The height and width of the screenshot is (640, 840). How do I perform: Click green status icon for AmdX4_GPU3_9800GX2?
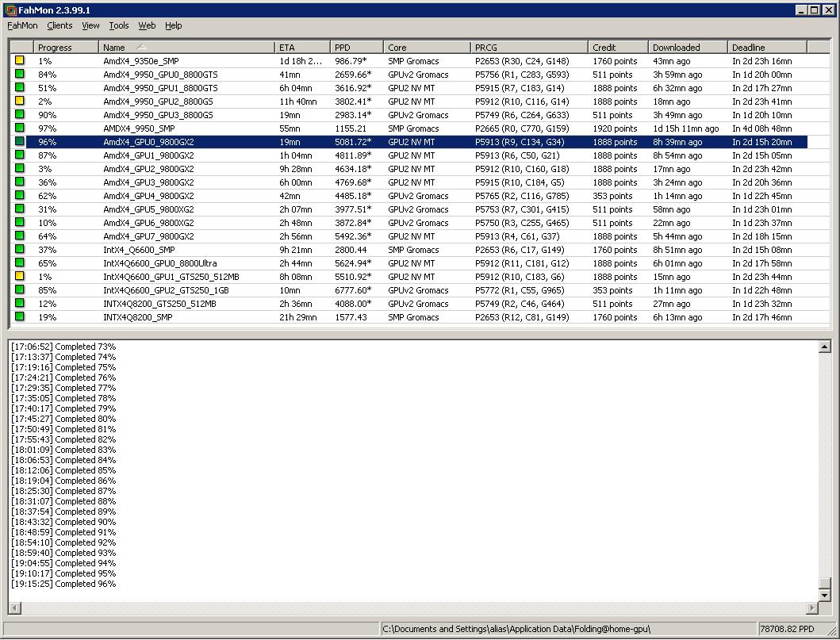pyautogui.click(x=20, y=182)
